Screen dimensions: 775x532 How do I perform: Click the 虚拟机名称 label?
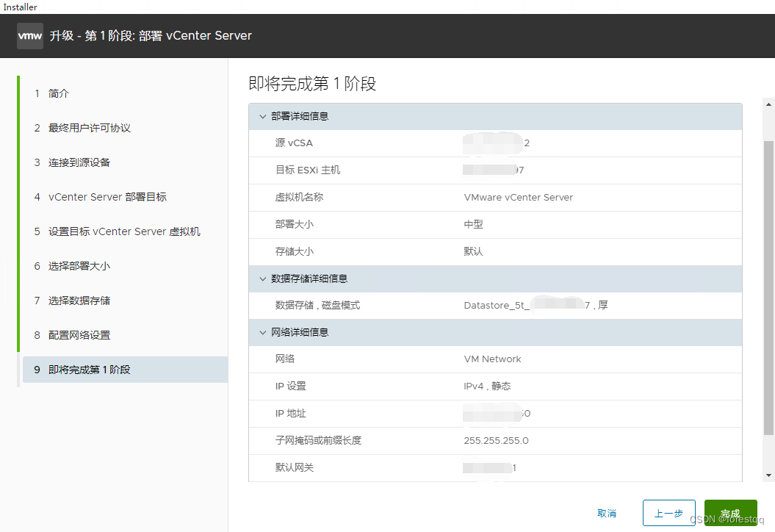[299, 197]
